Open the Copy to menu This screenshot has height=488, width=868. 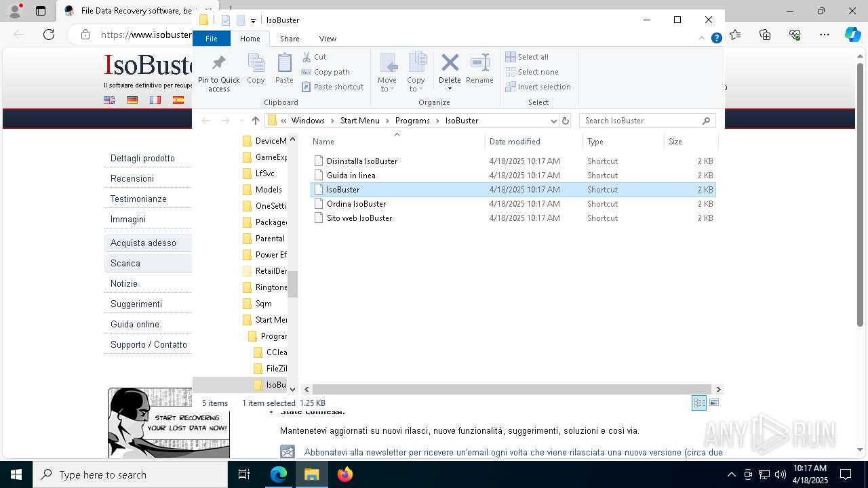pyautogui.click(x=416, y=73)
